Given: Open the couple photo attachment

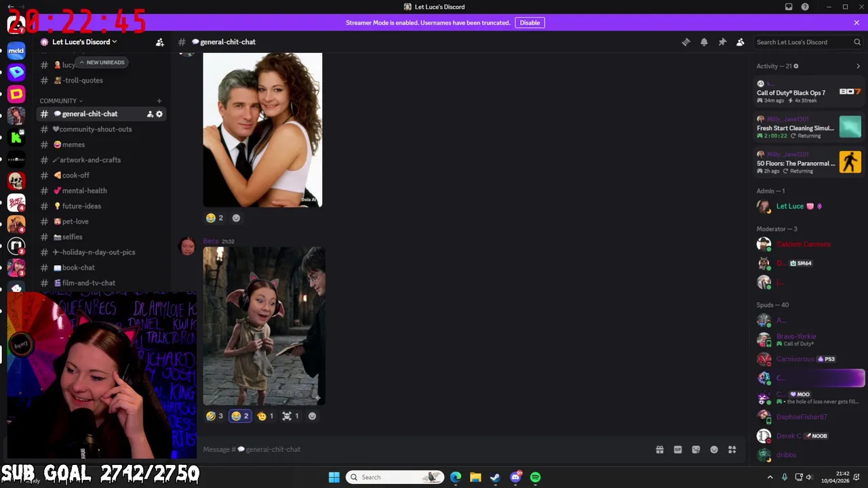Looking at the screenshot, I should point(262,130).
